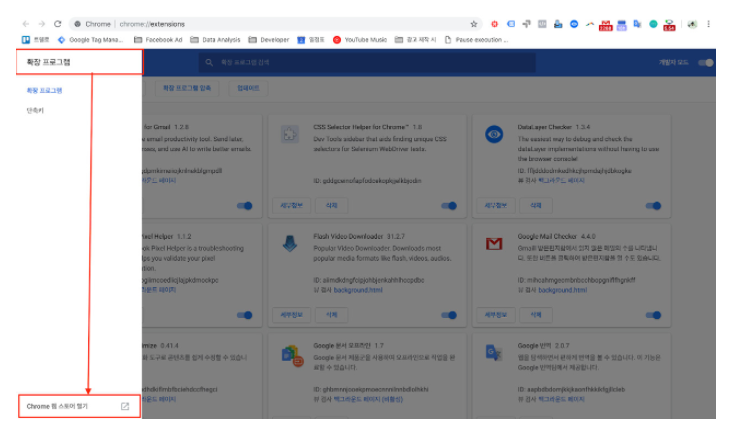The width and height of the screenshot is (745, 448).
Task: Toggle 개발자 모드 (developer mode) switch
Action: (x=706, y=63)
